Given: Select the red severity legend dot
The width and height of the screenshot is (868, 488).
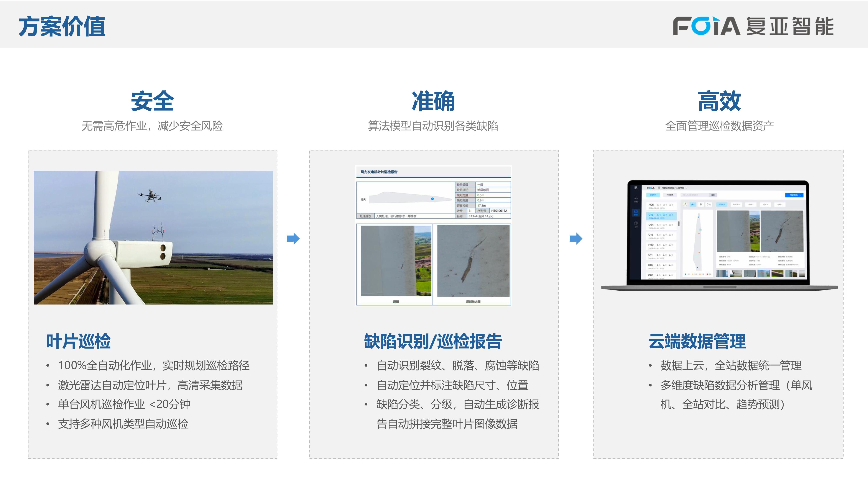Looking at the screenshot, I should click(707, 274).
